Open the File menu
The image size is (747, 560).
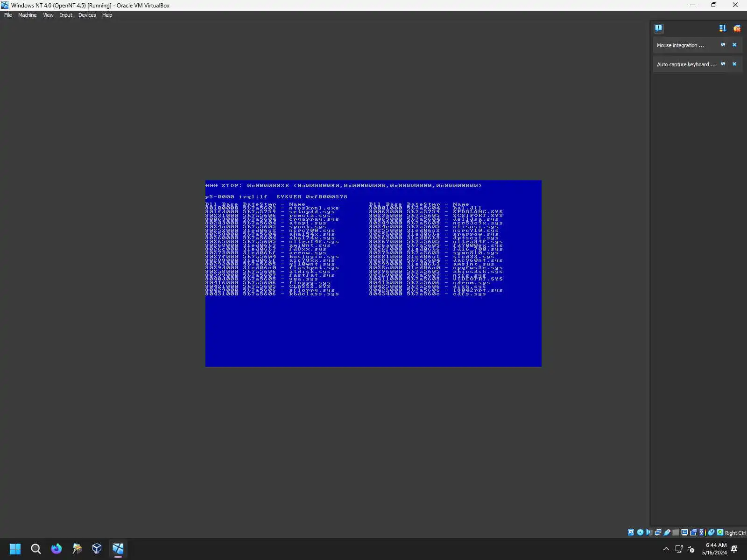point(8,15)
